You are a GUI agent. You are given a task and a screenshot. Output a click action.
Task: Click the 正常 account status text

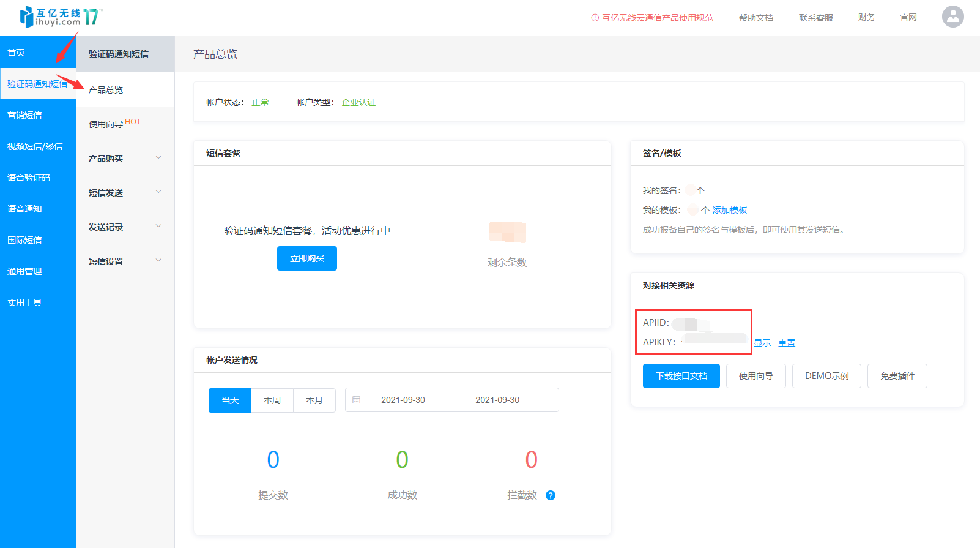coord(261,102)
